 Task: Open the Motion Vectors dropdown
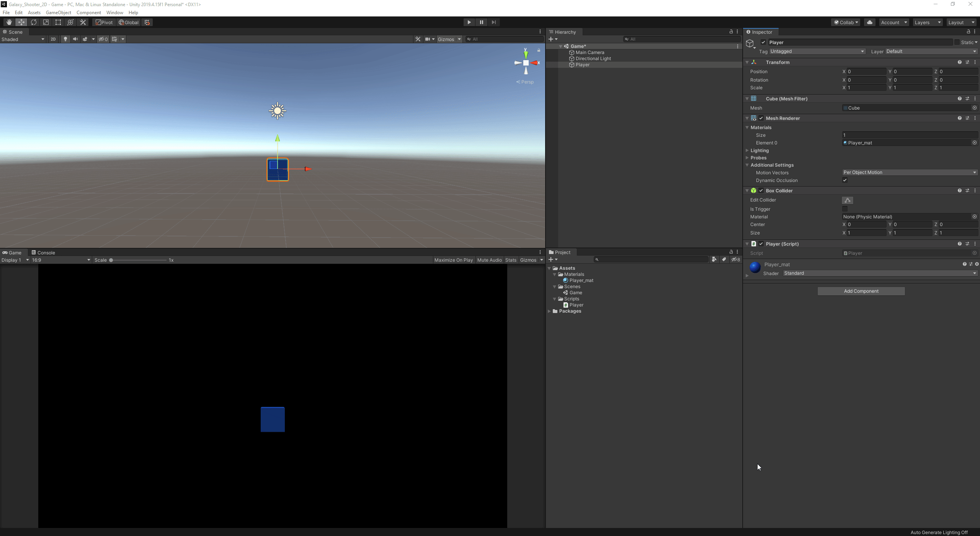(x=909, y=173)
